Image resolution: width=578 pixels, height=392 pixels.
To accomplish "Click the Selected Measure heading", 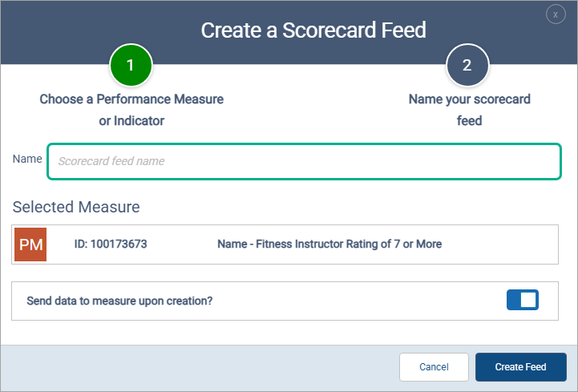I will click(76, 208).
